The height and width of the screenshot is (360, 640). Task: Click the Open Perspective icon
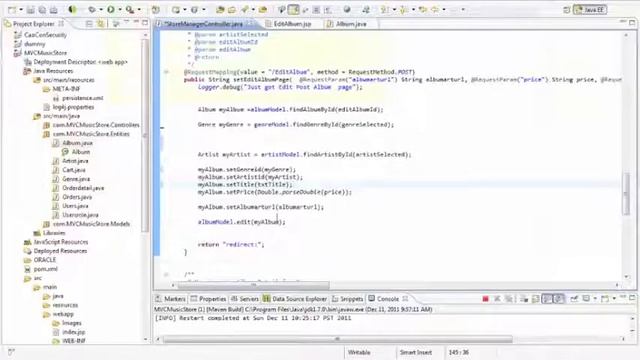(x=566, y=10)
